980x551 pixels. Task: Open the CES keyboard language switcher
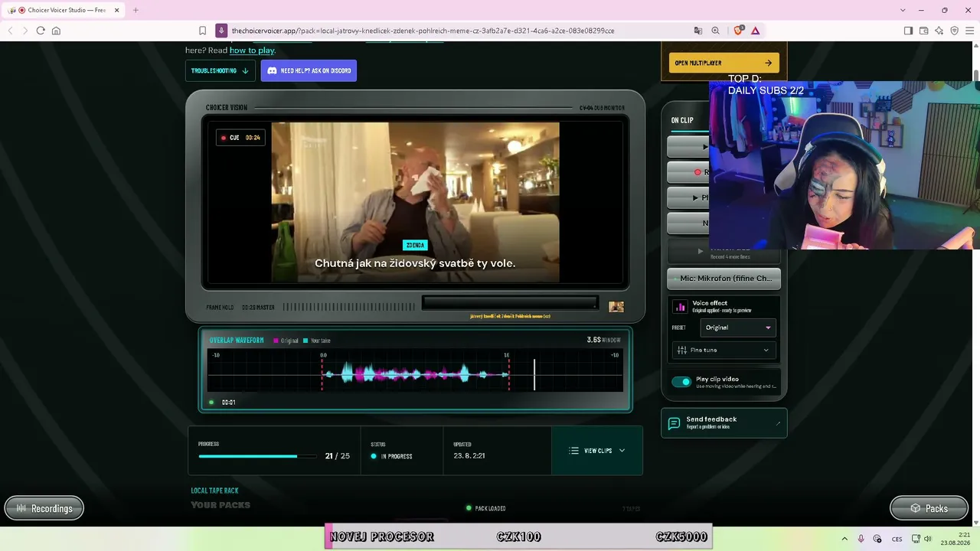(897, 539)
